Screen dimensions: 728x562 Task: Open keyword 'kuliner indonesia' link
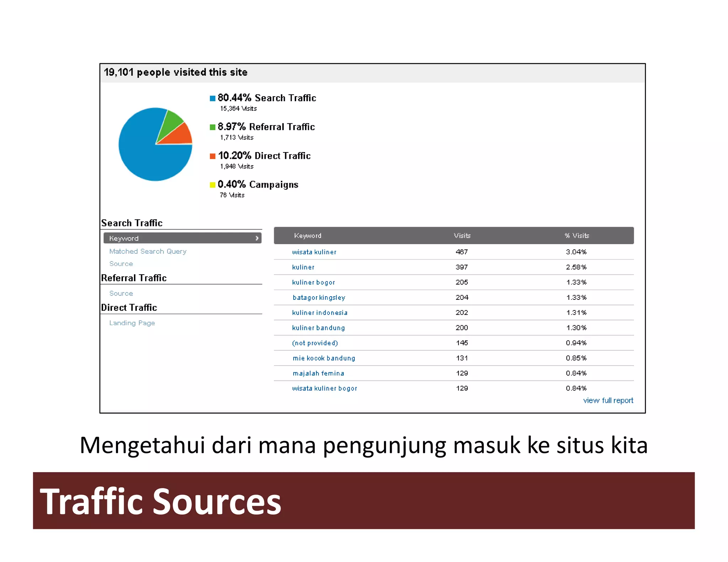[x=320, y=313]
